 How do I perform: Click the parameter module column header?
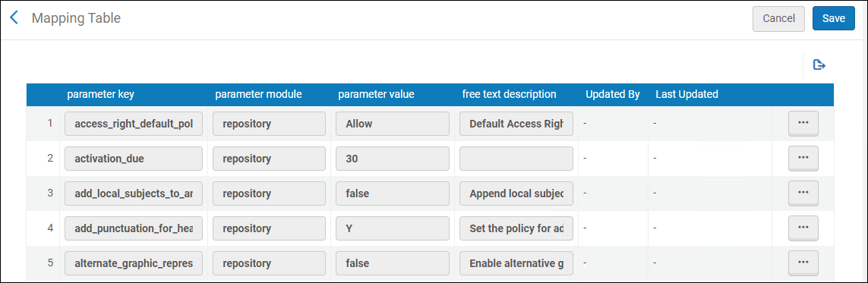tap(258, 95)
